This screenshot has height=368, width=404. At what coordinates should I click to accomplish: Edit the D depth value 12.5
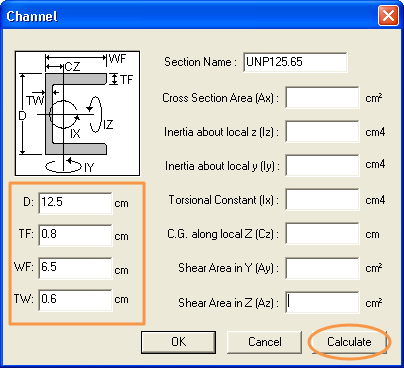(x=75, y=203)
